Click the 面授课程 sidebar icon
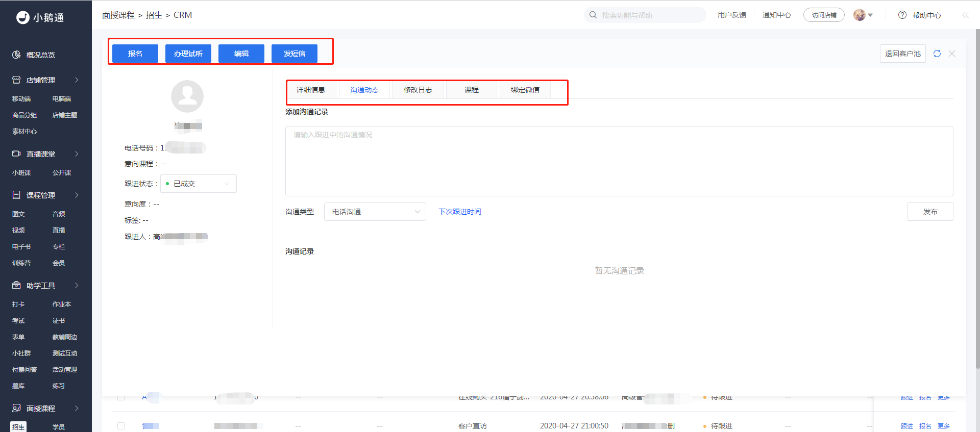 16,408
